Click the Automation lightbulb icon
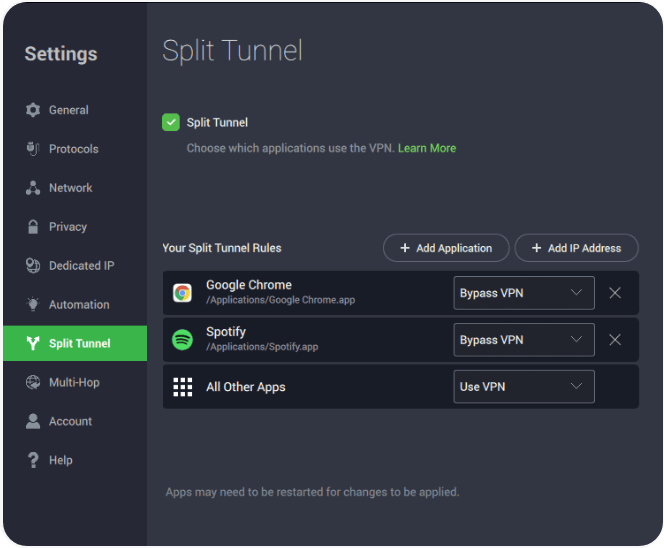The image size is (664, 548). (x=33, y=304)
